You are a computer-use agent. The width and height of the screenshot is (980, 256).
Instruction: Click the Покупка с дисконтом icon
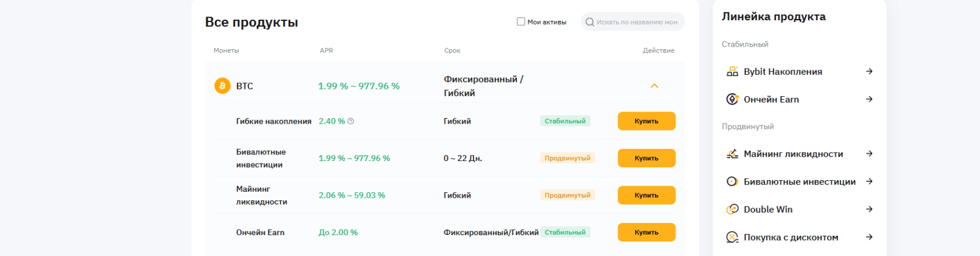pyautogui.click(x=732, y=237)
